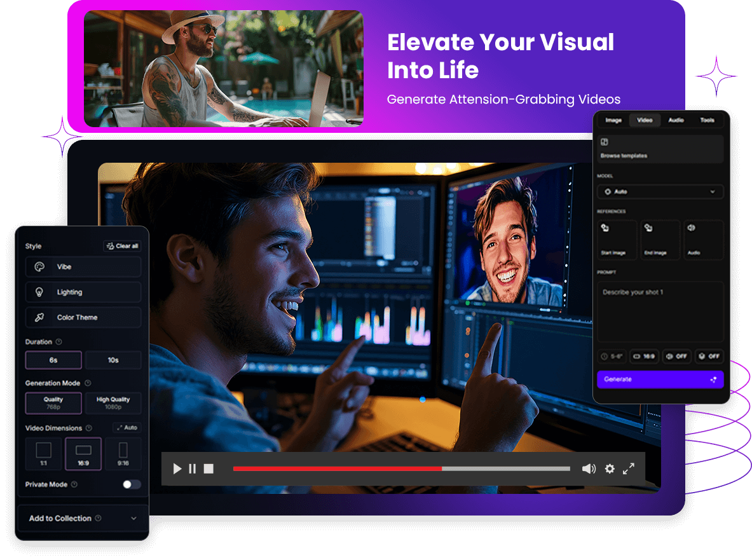
Task: Click the purple Generate button
Action: pyautogui.click(x=660, y=379)
